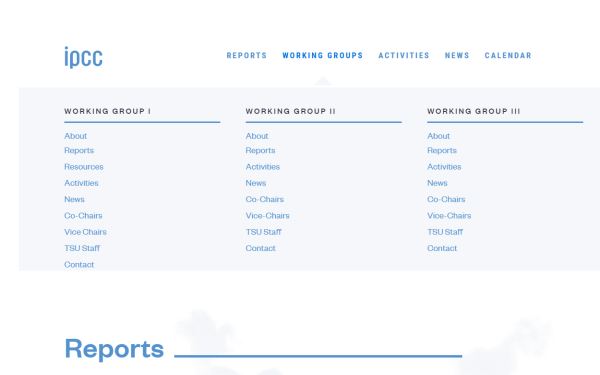
Task: Open Working Group III Contact link
Action: 442,248
